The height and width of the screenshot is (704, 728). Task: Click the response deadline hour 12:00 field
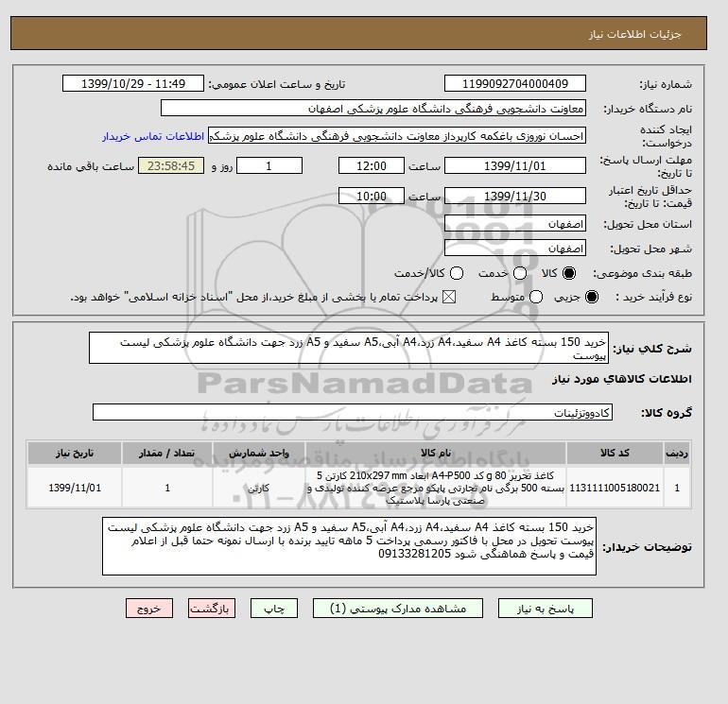pyautogui.click(x=372, y=165)
